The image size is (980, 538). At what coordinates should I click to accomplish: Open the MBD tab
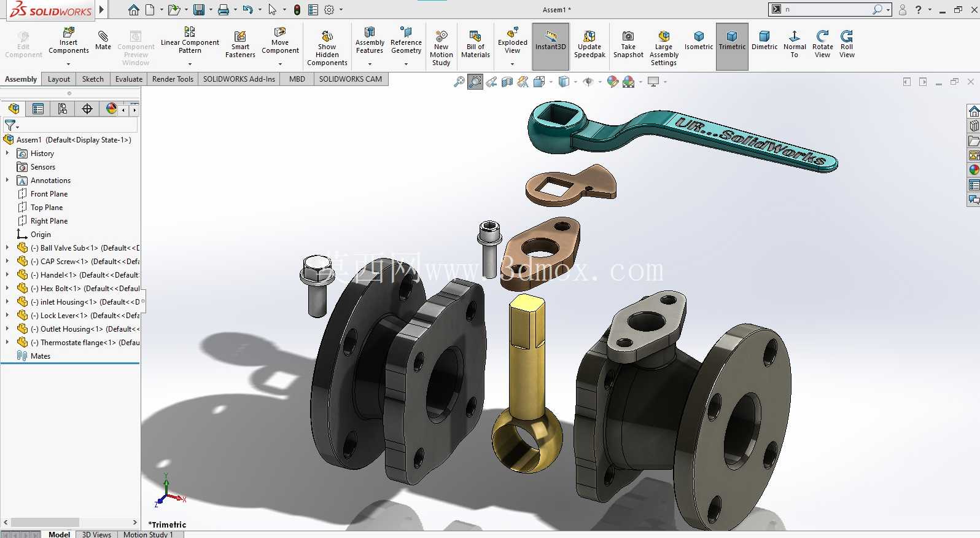[x=297, y=79]
